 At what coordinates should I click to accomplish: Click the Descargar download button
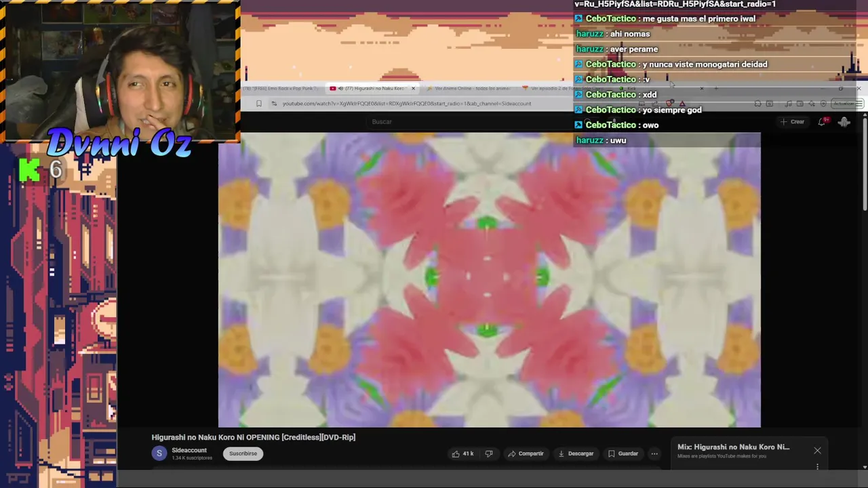(575, 453)
